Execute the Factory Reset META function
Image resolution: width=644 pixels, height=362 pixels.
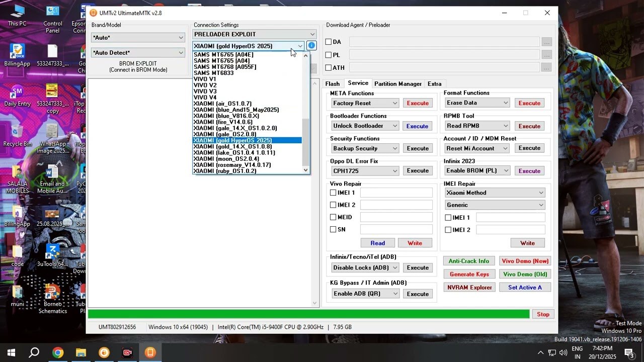pyautogui.click(x=418, y=103)
